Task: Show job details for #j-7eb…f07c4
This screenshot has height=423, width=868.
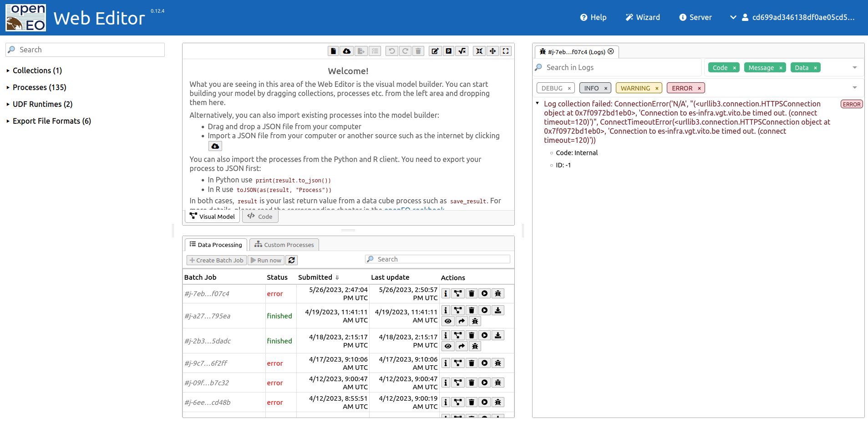Action: click(445, 293)
